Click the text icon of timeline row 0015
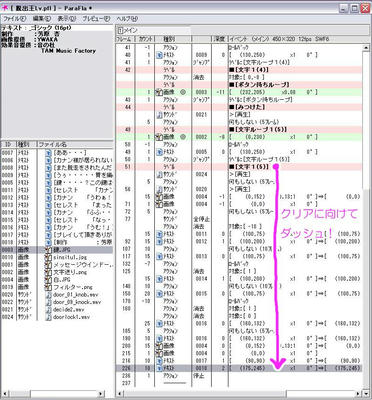 coord(160,294)
